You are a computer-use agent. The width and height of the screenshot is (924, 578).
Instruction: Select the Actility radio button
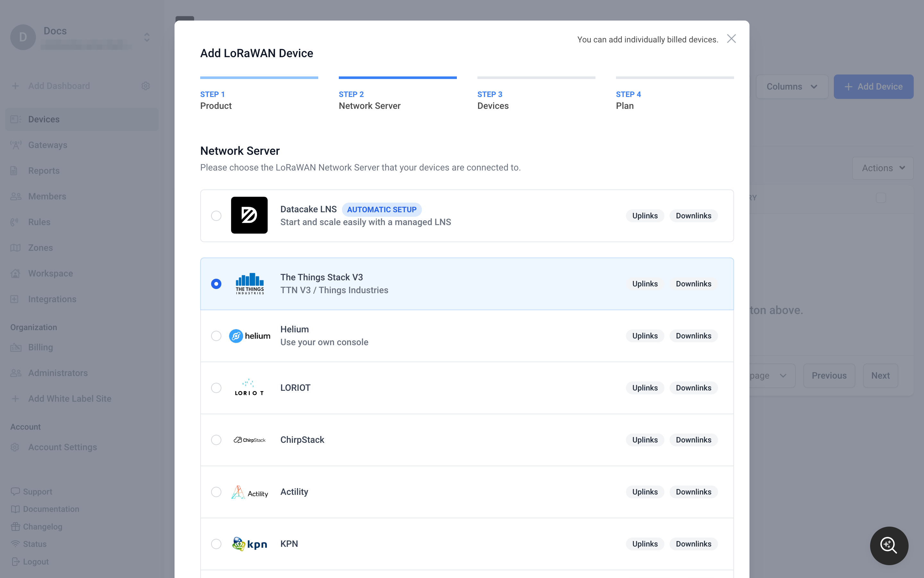(216, 492)
